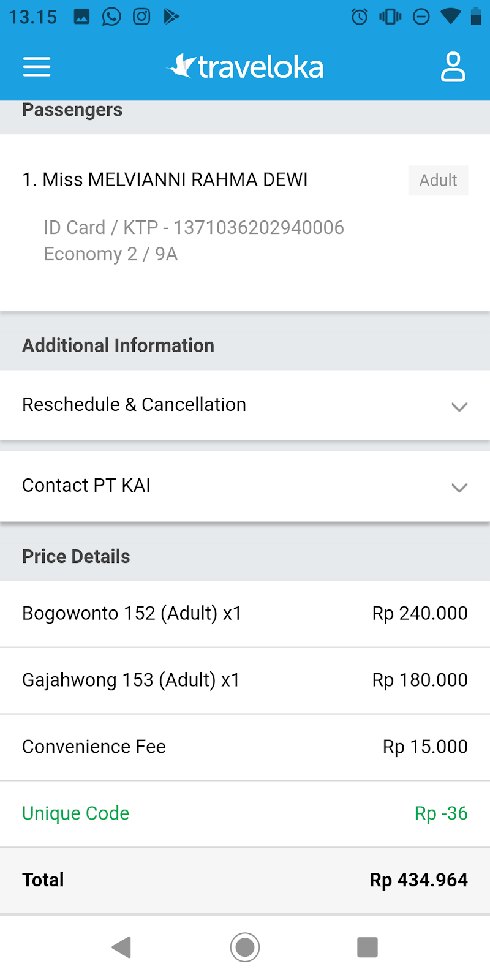Open recent apps with square button

point(367,947)
